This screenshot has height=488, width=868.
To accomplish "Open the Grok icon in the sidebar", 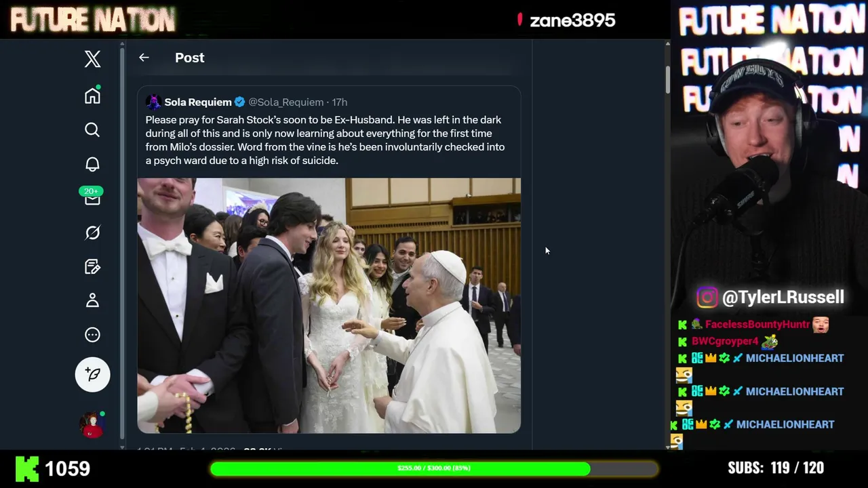I will pyautogui.click(x=92, y=232).
